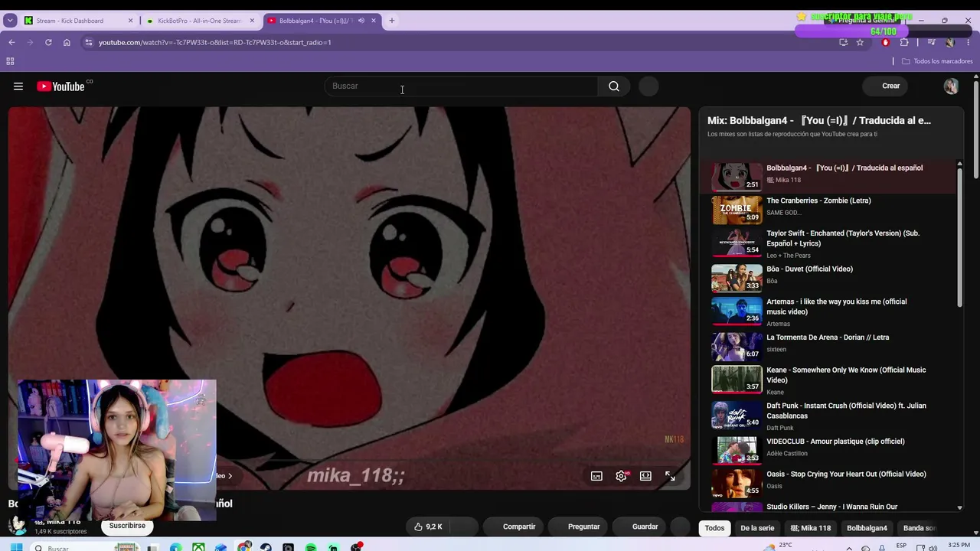Open Daft Punk Instant Crush thumbnail
Image resolution: width=980 pixels, height=551 pixels.
737,415
